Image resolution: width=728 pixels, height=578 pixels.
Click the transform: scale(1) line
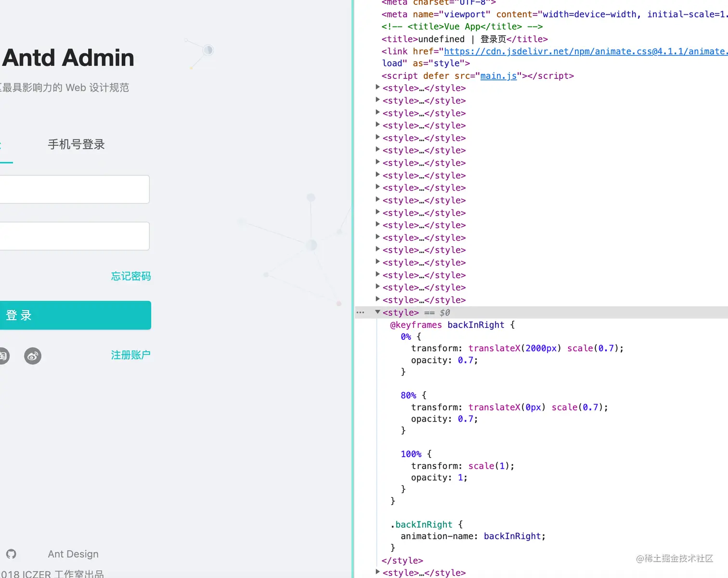coord(463,466)
